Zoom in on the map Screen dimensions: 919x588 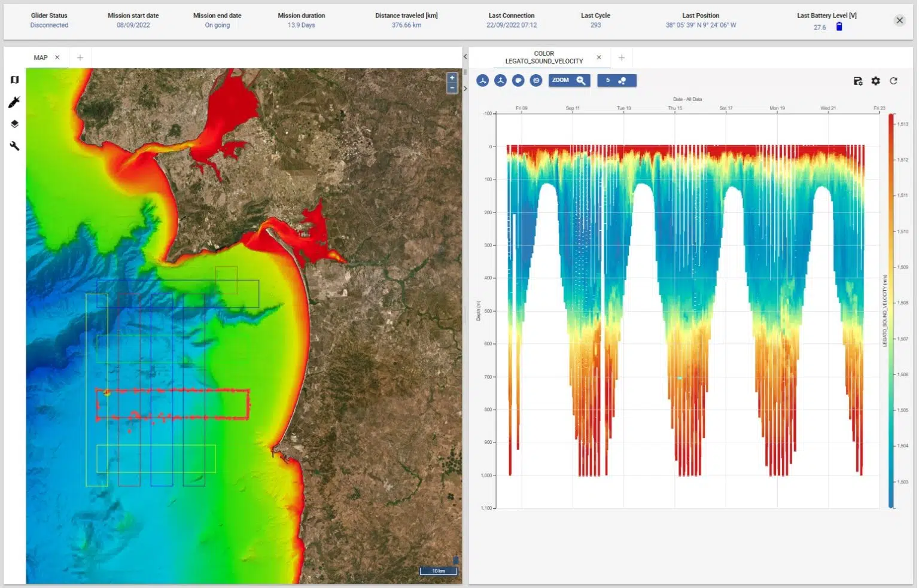tap(452, 78)
